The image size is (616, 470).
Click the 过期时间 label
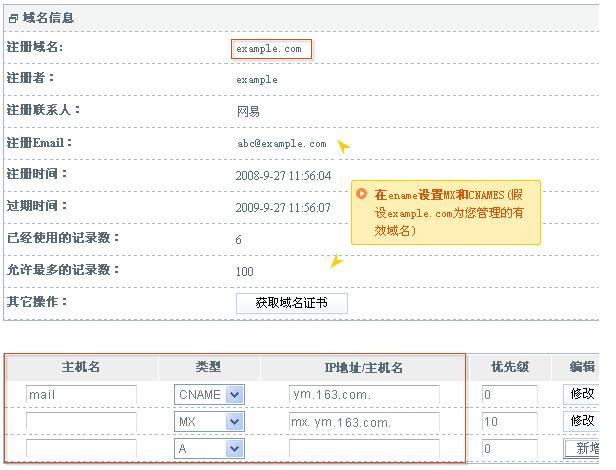tap(37, 206)
